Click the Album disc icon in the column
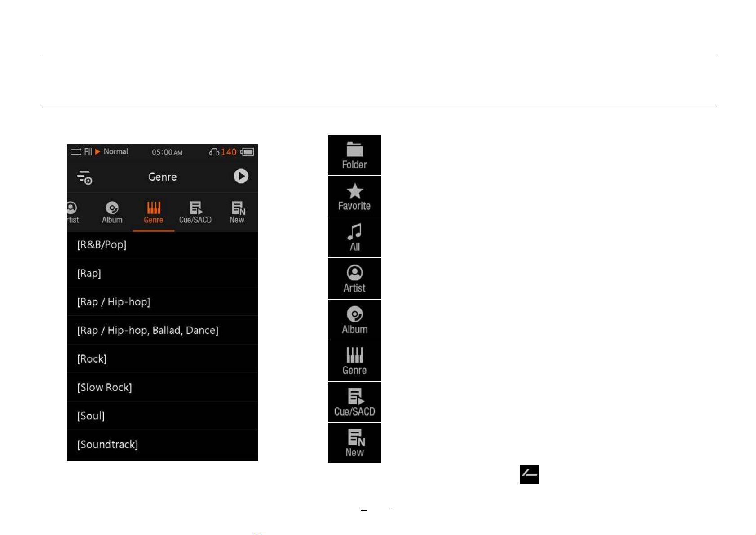 tap(354, 320)
